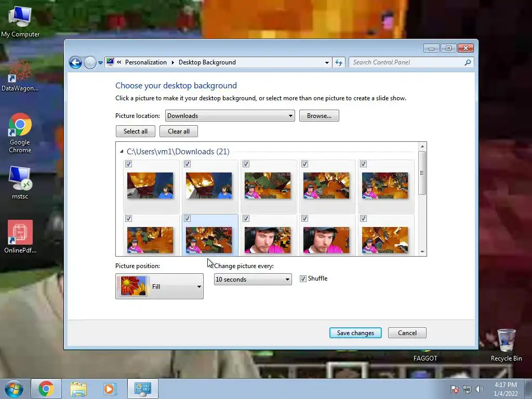Click the search magnifier icon

coord(468,62)
